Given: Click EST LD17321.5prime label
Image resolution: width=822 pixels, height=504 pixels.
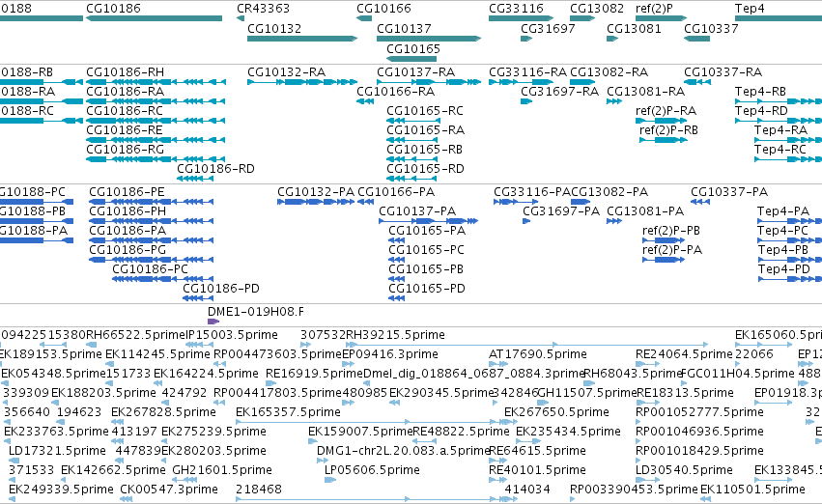Looking at the screenshot, I should (x=57, y=451).
